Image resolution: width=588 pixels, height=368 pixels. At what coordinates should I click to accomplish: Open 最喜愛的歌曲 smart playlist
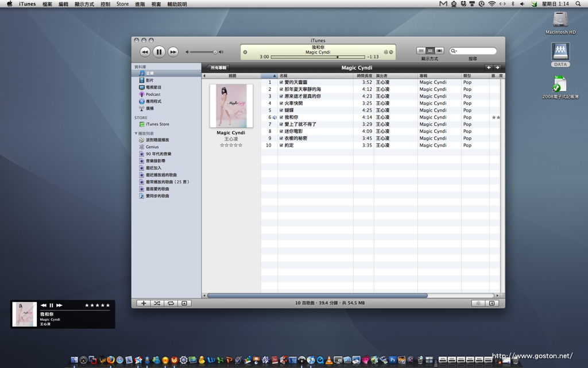[x=166, y=189]
